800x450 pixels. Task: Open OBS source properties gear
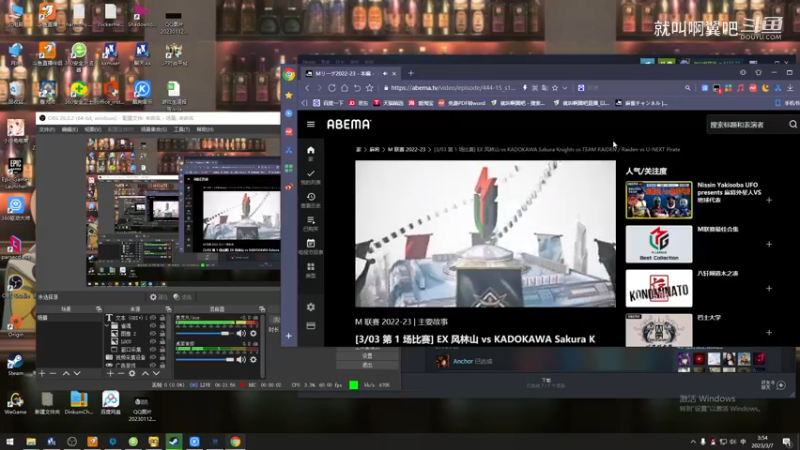coord(132,373)
